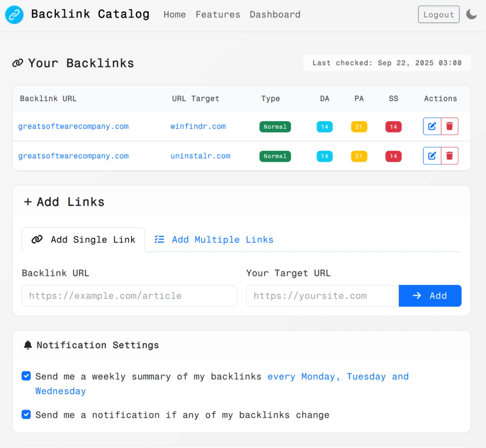Click the chain-link icon next to Your Backlinks
Screen dimensions: 486x448
18,63
